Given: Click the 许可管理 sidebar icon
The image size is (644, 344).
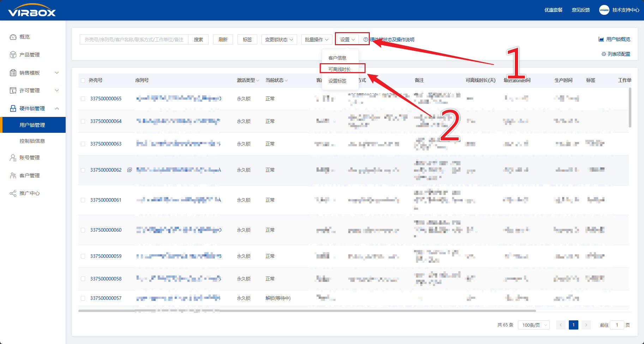Looking at the screenshot, I should tap(13, 90).
